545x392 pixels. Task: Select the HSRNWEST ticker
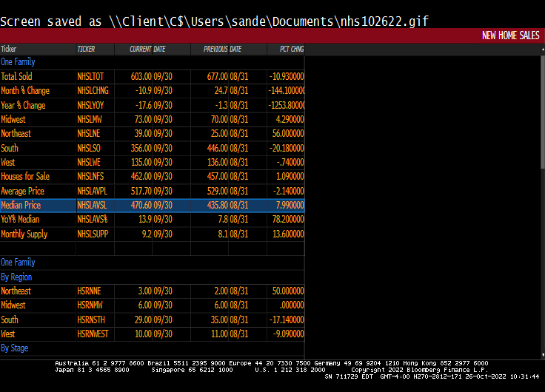pyautogui.click(x=93, y=334)
